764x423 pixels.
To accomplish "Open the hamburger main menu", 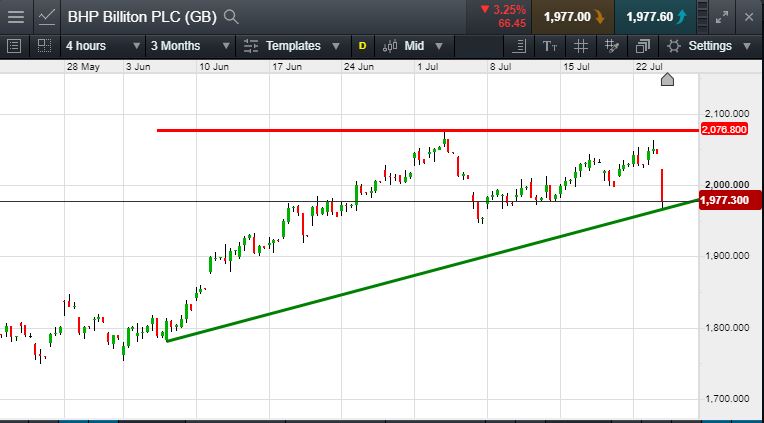I will 16,17.
